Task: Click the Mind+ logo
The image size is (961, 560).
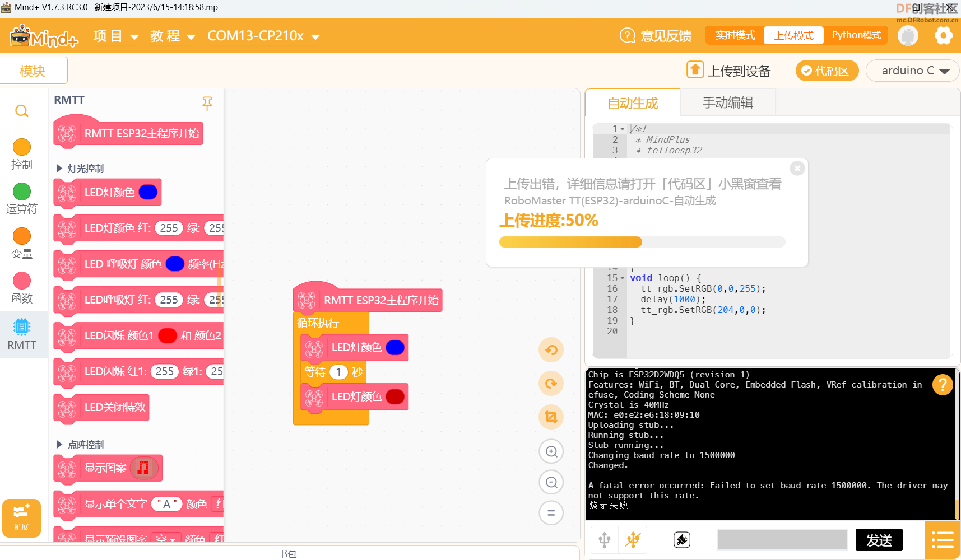Action: click(x=44, y=36)
